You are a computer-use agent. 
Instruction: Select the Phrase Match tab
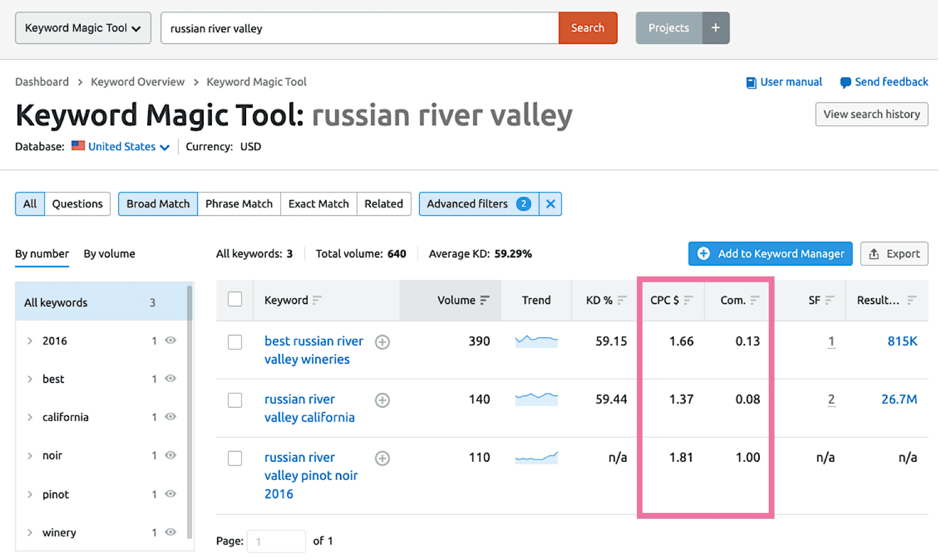239,204
